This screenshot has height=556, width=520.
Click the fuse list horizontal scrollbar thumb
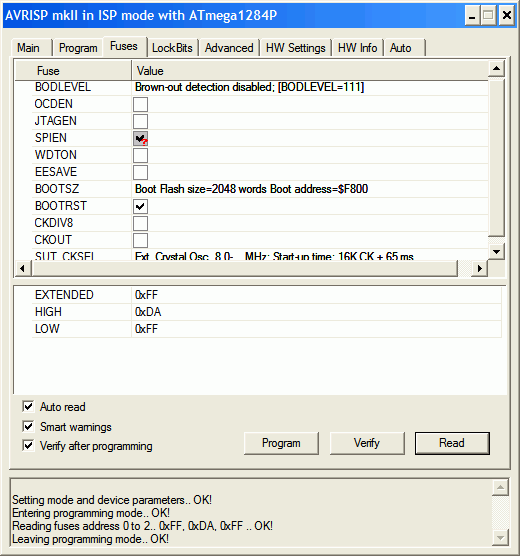pyautogui.click(x=245, y=268)
